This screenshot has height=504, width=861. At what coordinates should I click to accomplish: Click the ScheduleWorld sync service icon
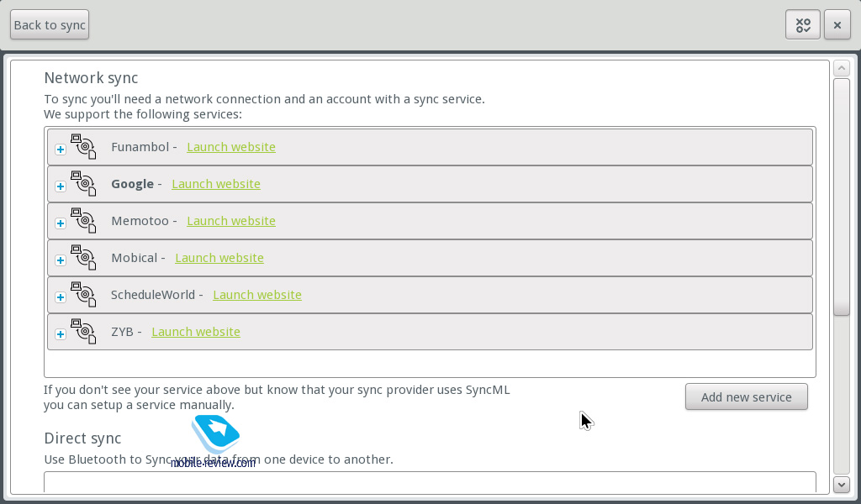click(83, 295)
